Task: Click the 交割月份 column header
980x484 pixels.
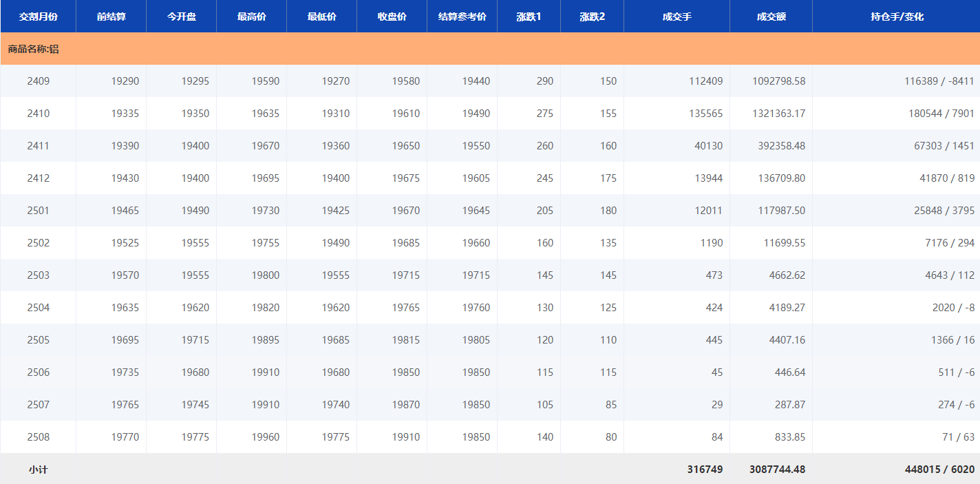Action: pyautogui.click(x=38, y=17)
